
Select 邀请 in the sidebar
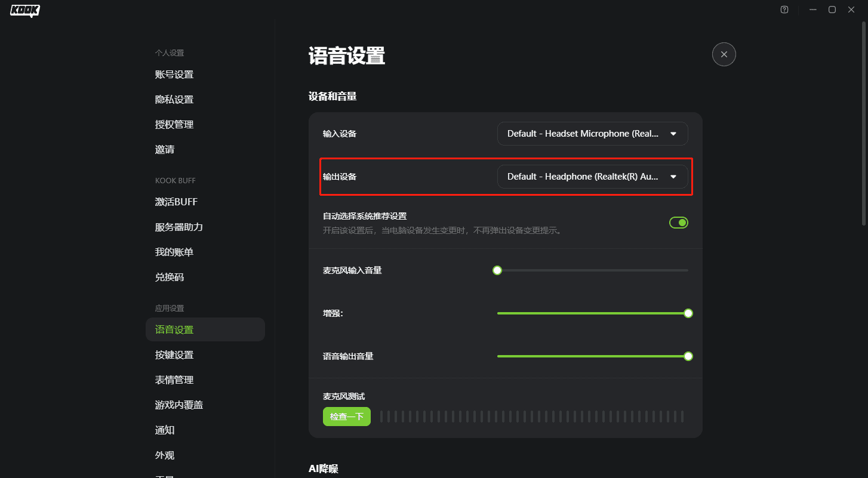click(165, 149)
